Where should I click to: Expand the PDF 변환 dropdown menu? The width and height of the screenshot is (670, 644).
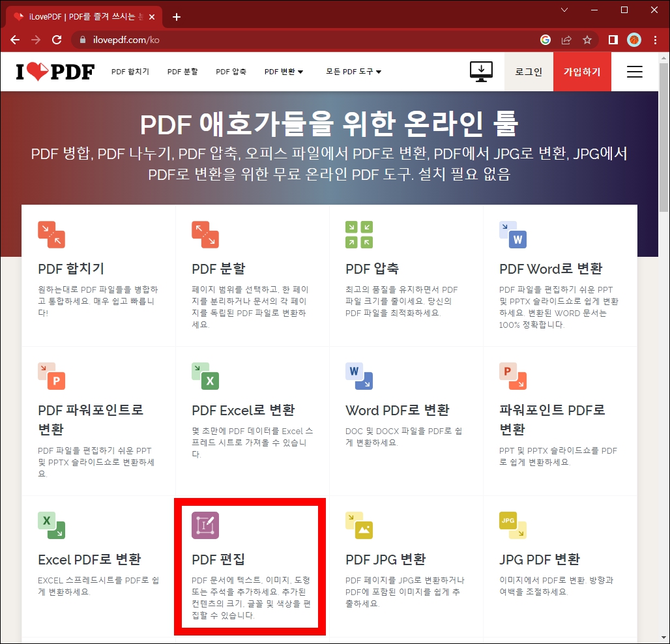(x=284, y=72)
